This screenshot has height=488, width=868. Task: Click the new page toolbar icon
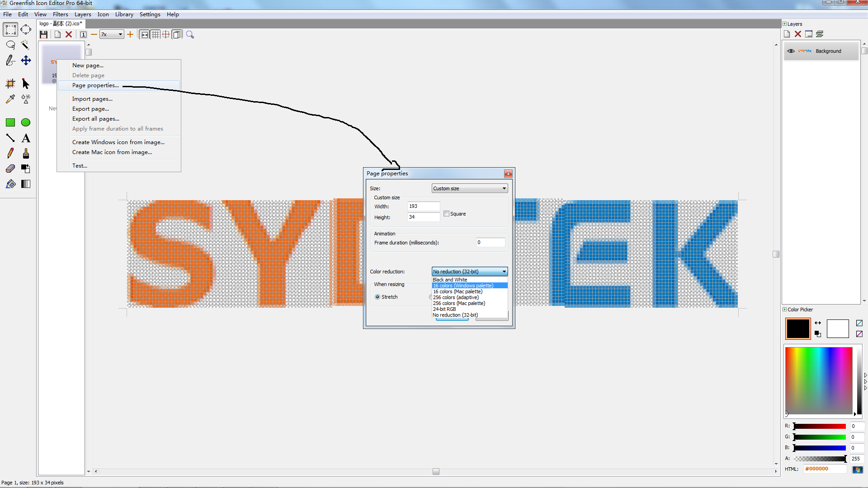pyautogui.click(x=57, y=34)
